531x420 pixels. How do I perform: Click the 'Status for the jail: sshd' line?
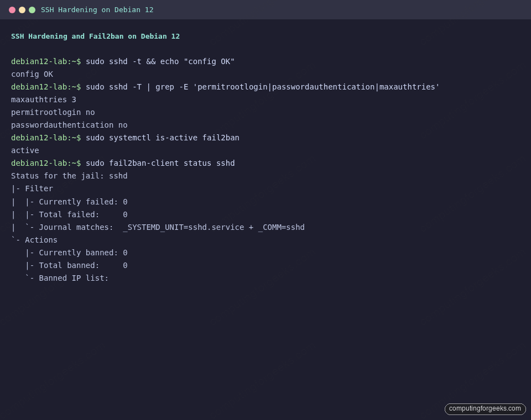coord(69,176)
